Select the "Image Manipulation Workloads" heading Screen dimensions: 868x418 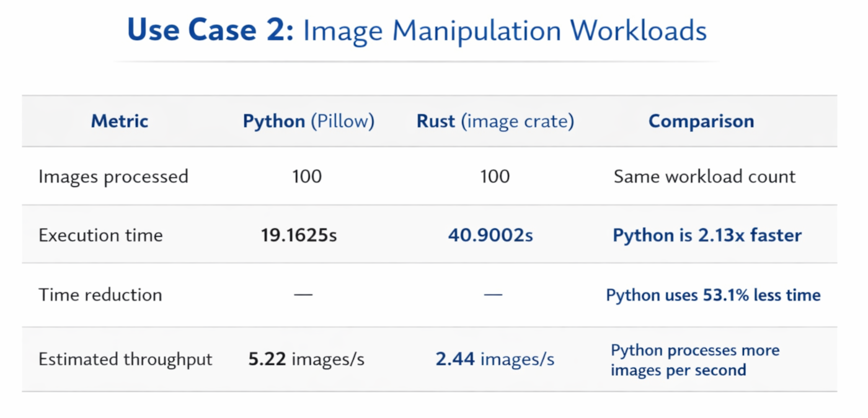(504, 30)
